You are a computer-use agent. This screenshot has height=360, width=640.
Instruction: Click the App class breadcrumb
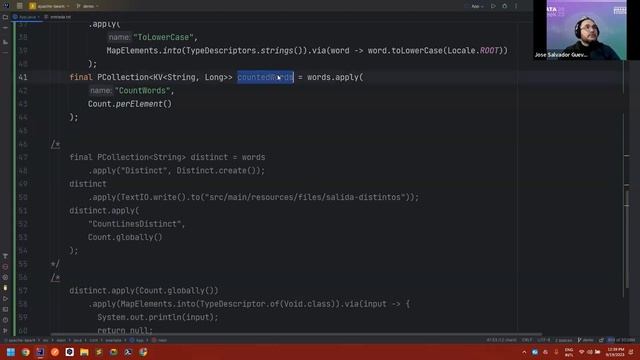[137, 340]
